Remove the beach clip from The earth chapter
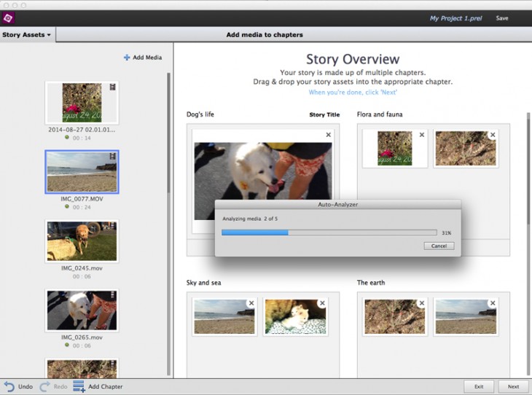The width and height of the screenshot is (532, 395). pyautogui.click(x=493, y=303)
